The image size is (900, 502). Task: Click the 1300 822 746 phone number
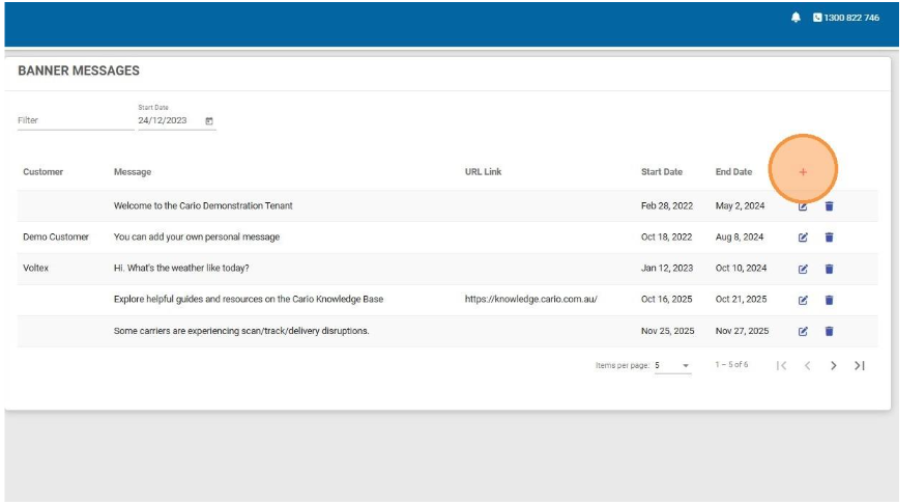(x=851, y=18)
